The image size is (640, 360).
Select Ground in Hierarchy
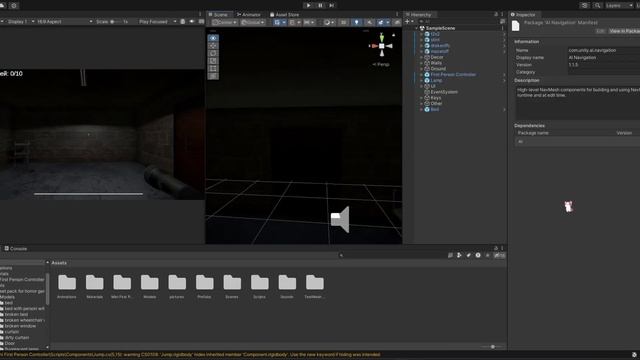point(438,69)
